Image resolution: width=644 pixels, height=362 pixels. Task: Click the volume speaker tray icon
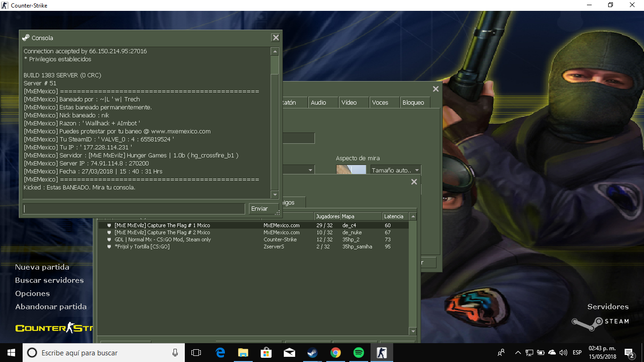click(x=563, y=353)
